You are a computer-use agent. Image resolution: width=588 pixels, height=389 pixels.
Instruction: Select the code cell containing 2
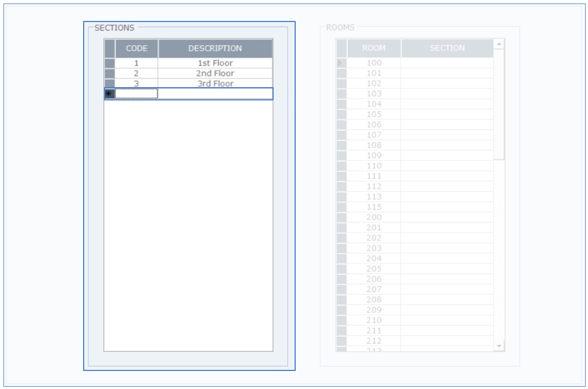point(137,74)
